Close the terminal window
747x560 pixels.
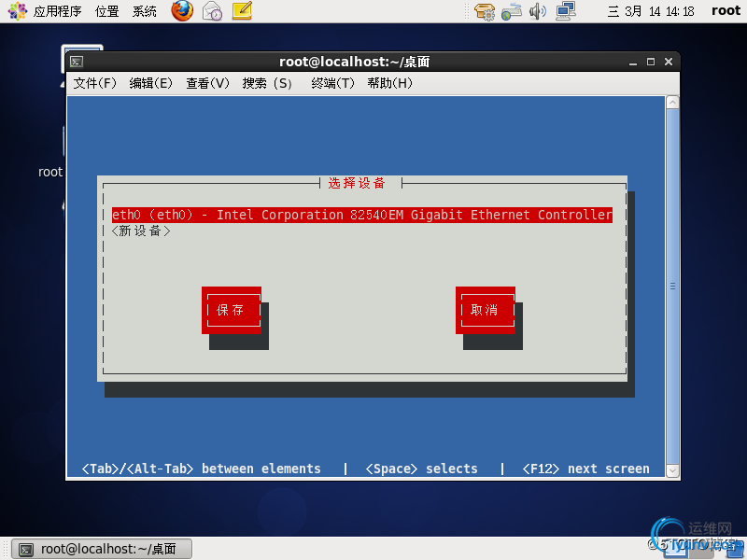(x=669, y=62)
